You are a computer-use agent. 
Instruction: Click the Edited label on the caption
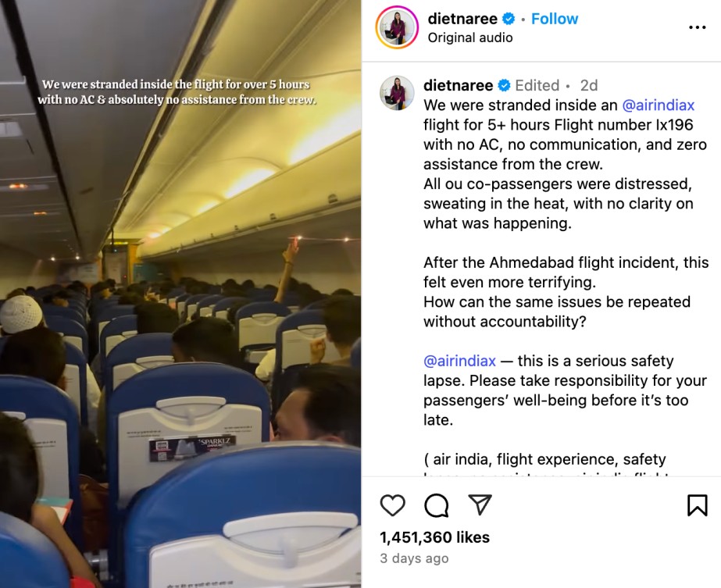pos(537,86)
